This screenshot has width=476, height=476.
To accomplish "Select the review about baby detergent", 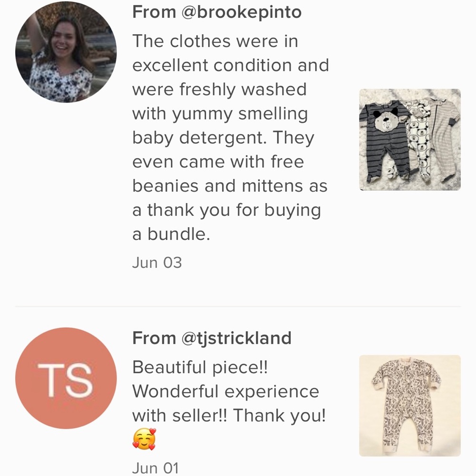I will [x=230, y=138].
